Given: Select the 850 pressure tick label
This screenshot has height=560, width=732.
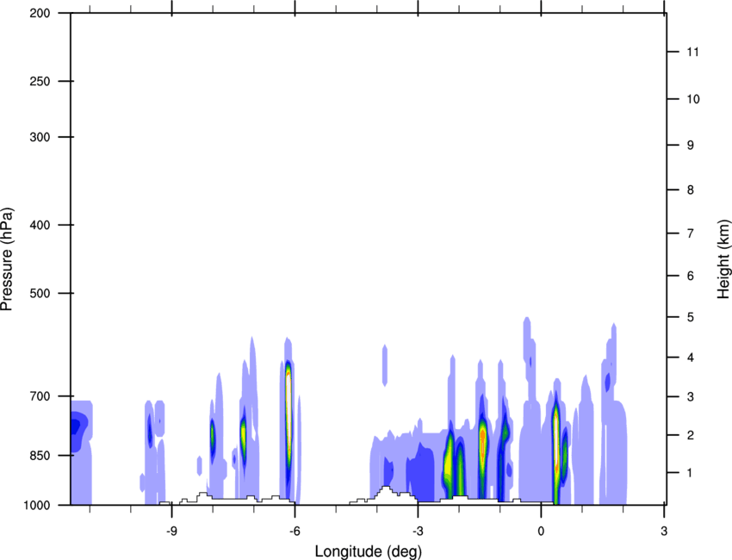Looking at the screenshot, I should [x=40, y=456].
